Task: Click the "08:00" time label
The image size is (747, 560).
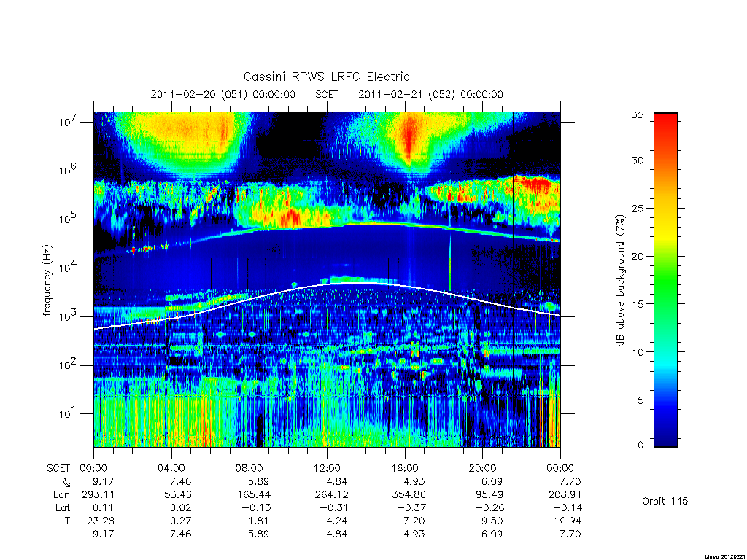Action: [249, 468]
